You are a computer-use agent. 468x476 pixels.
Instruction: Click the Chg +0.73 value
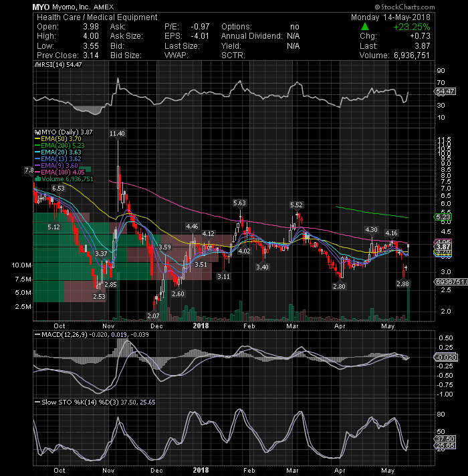420,36
